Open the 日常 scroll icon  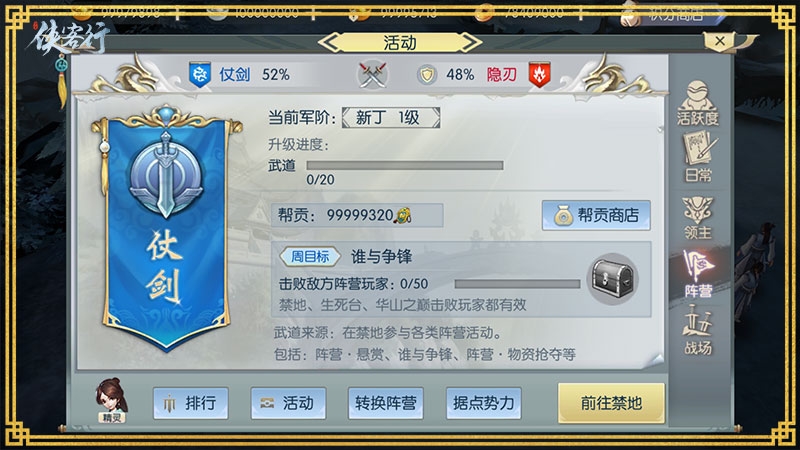(698, 157)
